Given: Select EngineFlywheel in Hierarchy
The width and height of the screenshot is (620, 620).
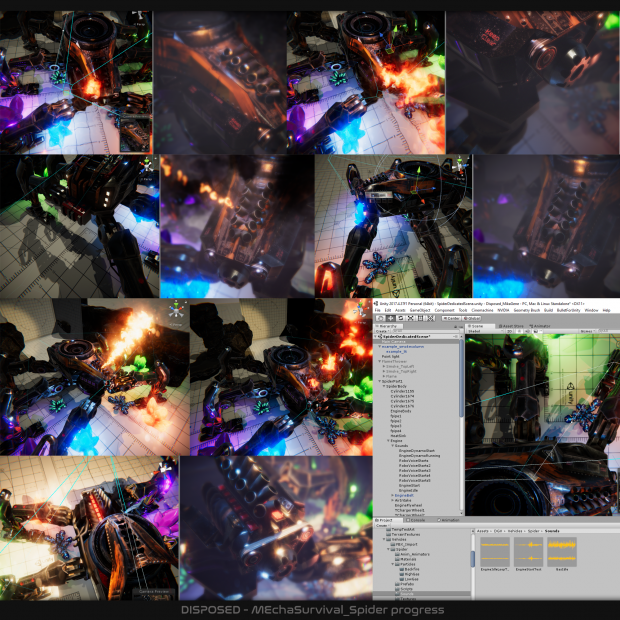Looking at the screenshot, I should 408,505.
